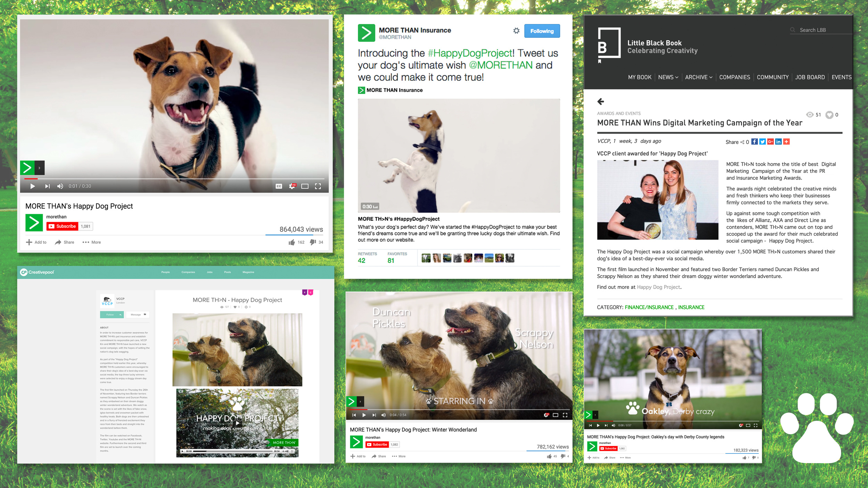This screenshot has width=868, height=488.
Task: Open FINANCE/INSURANCE category link
Action: pos(649,308)
